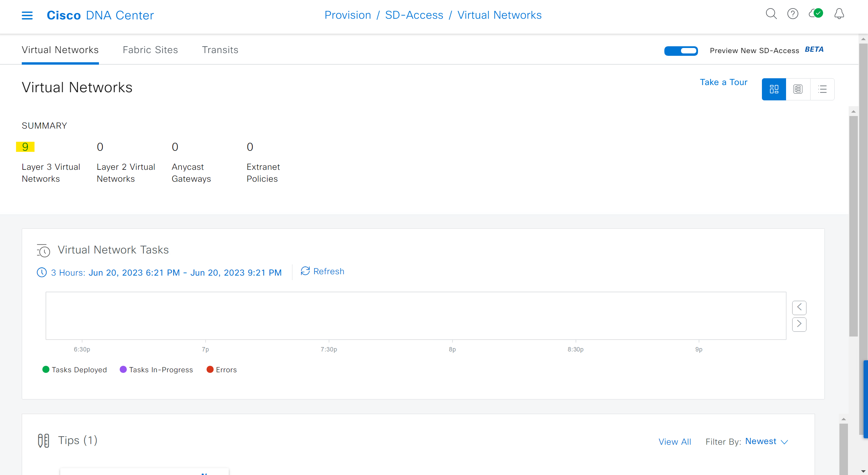Click View All in Tips section

(675, 441)
